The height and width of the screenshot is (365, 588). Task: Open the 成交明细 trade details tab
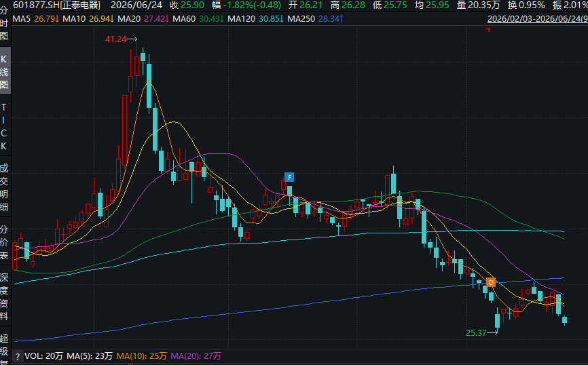point(4,187)
